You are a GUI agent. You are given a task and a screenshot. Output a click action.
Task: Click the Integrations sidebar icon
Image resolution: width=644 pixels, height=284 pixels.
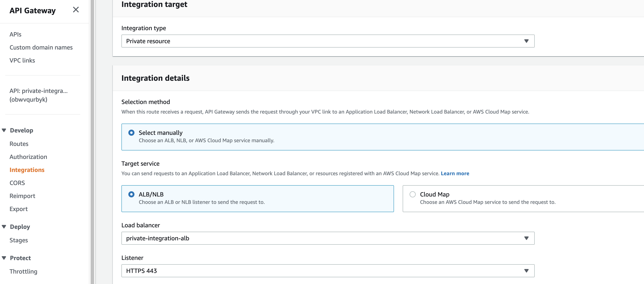tap(27, 169)
